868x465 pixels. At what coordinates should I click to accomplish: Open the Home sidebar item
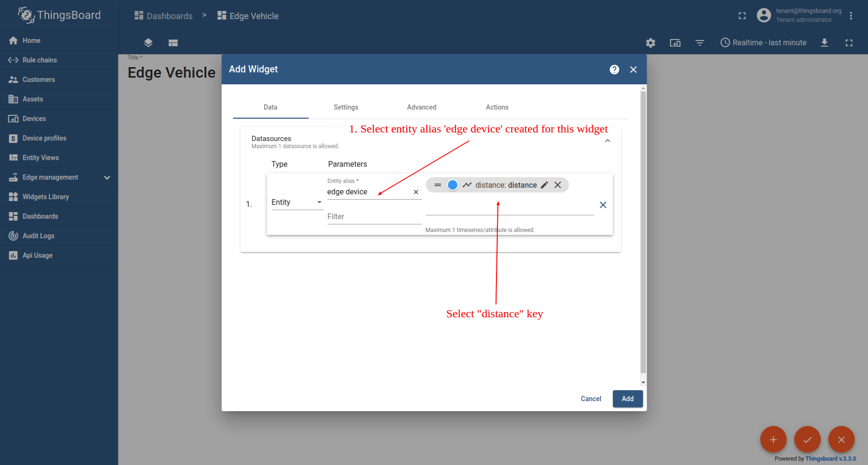tap(59, 40)
